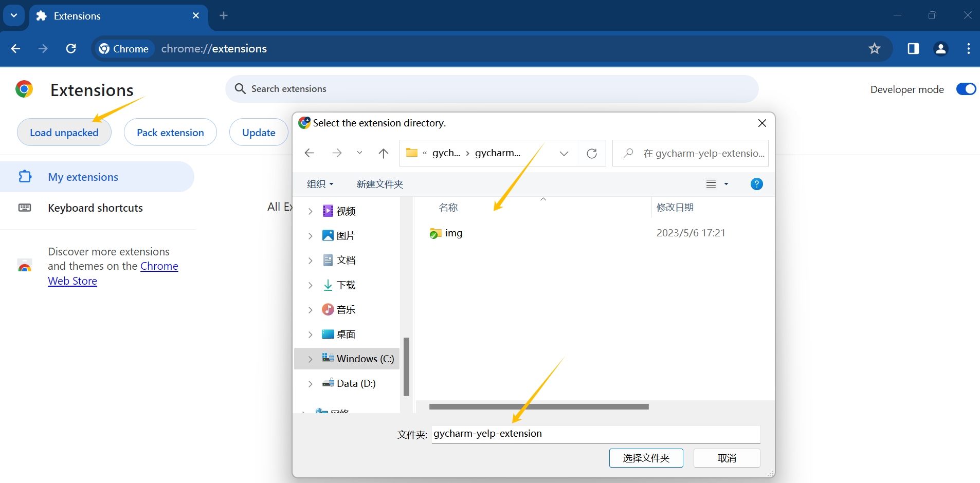Open the Chrome Web Store link
The height and width of the screenshot is (483, 980).
click(x=113, y=273)
